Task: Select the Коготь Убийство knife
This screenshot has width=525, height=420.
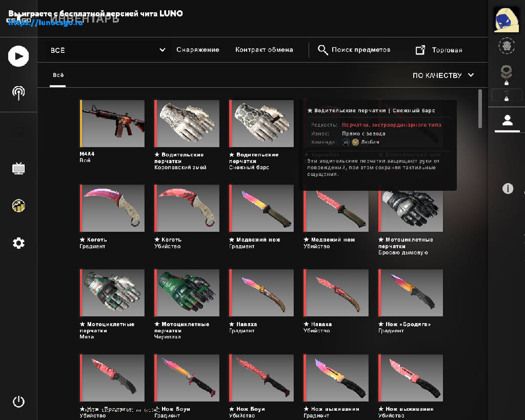Action: [x=187, y=208]
